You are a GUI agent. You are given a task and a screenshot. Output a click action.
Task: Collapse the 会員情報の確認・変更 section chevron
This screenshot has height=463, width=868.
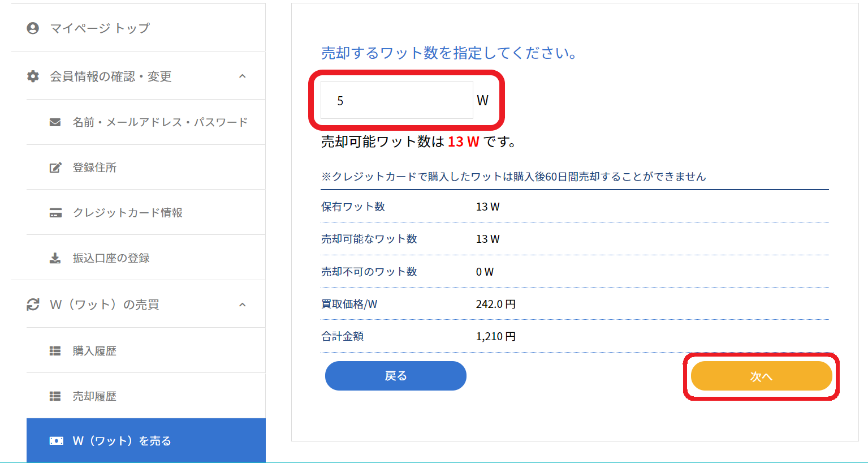pos(243,76)
